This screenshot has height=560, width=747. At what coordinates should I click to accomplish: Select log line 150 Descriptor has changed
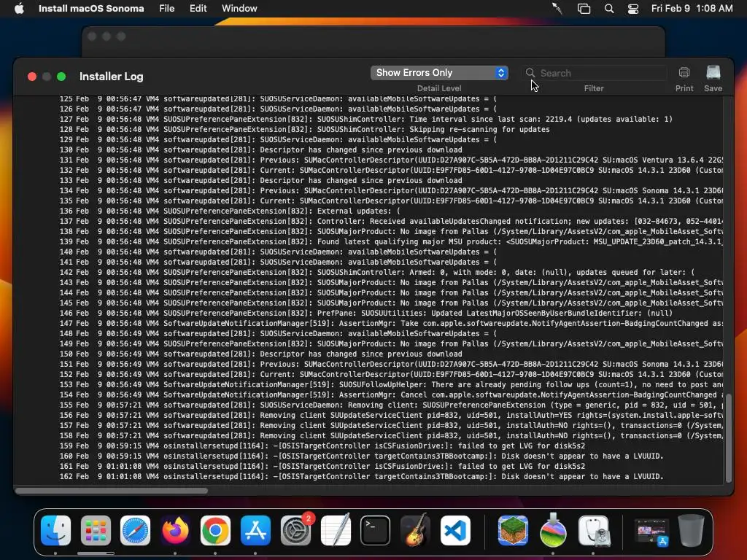(260, 354)
